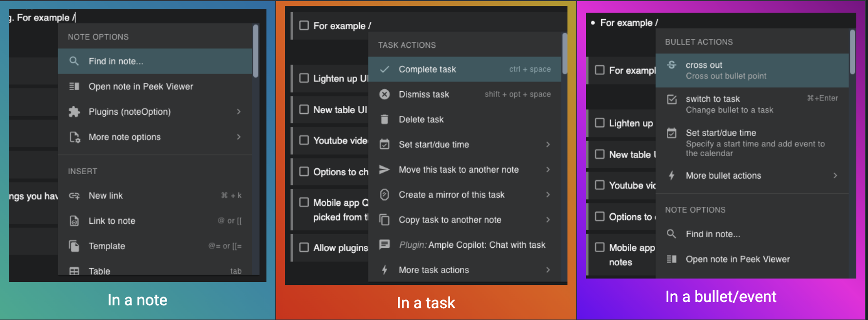The image size is (868, 320).
Task: Expand More bullet actions submenu chevron
Action: point(835,176)
